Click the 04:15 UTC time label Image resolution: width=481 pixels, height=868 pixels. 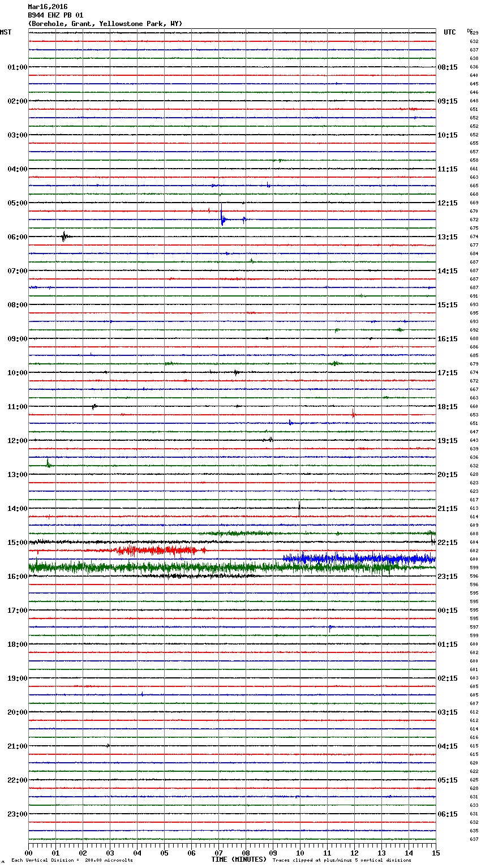[448, 746]
